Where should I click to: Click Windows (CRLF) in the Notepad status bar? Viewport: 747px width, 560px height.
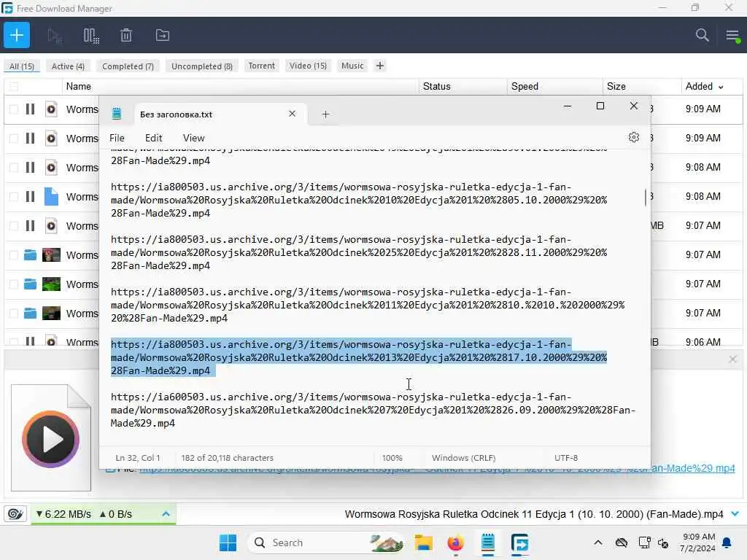463,458
